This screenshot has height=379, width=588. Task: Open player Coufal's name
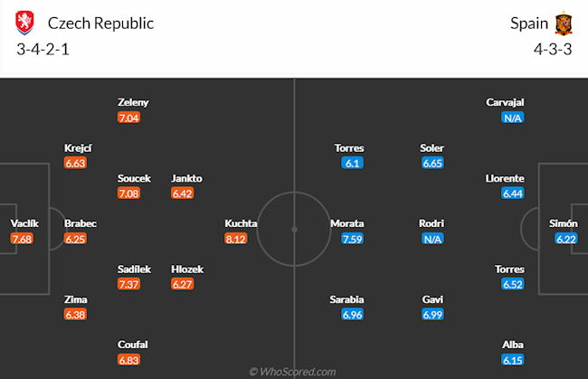[x=133, y=344]
